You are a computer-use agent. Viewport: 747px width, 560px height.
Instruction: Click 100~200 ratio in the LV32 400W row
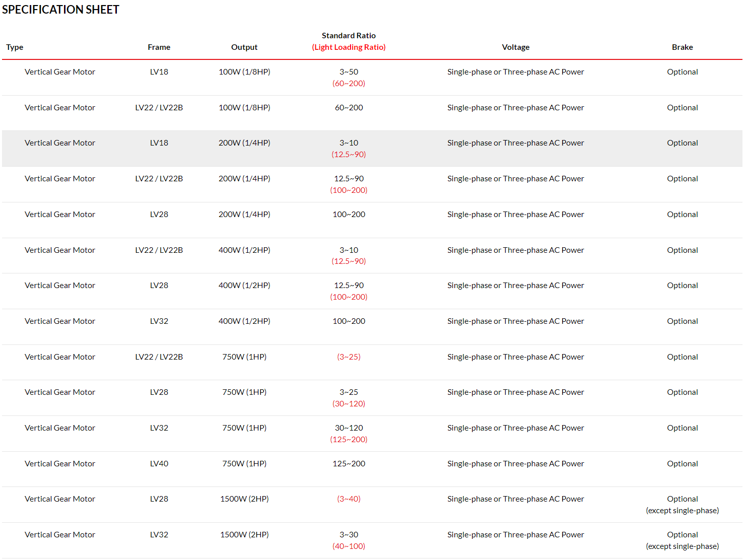coord(349,321)
